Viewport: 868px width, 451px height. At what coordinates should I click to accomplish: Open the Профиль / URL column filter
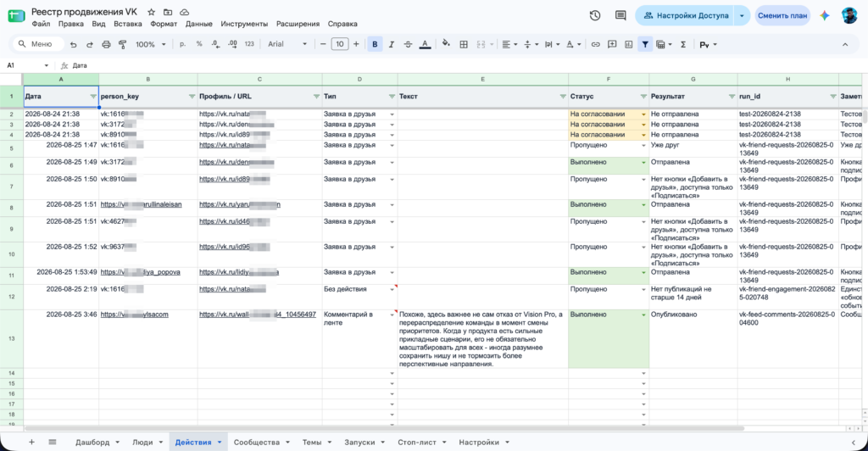pyautogui.click(x=316, y=97)
